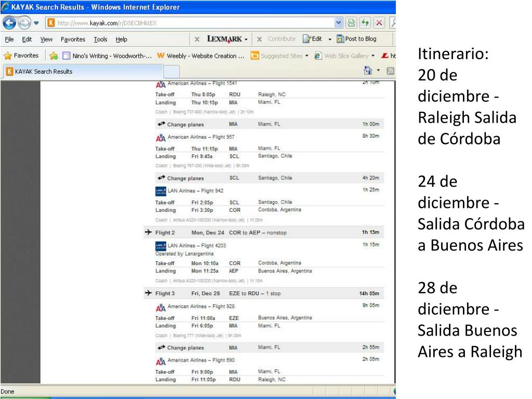Screen dimensions: 532x399
Task: Click American Airlines logo for Flight 928
Action: pyautogui.click(x=161, y=308)
